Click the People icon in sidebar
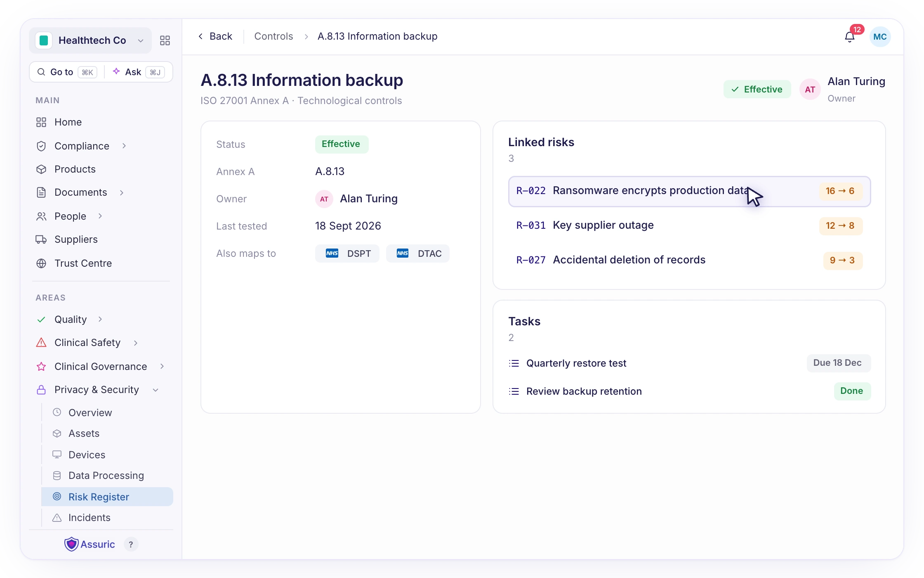 coord(41,216)
